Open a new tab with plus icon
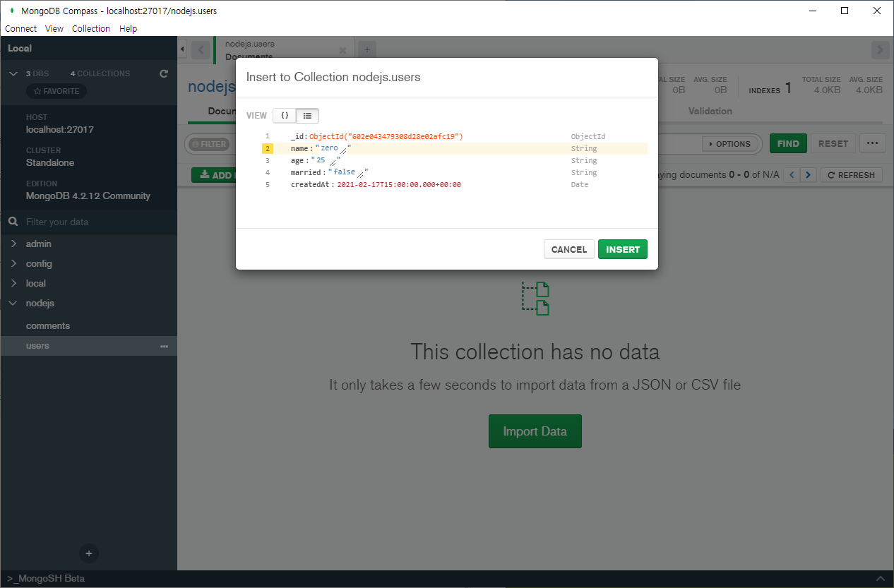The image size is (894, 588). click(367, 50)
